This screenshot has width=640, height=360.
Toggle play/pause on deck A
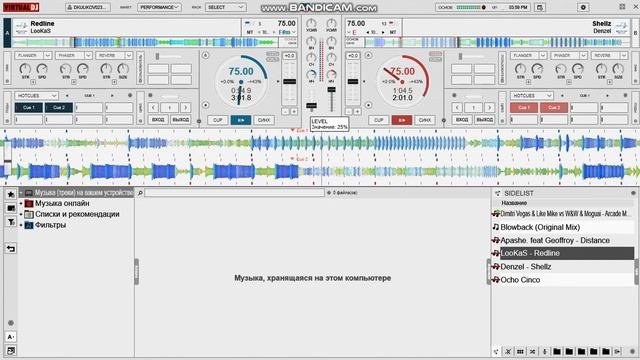point(241,120)
